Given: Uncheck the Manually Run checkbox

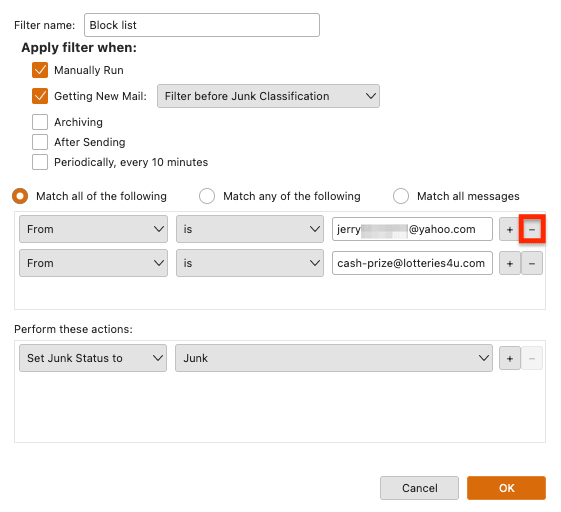Looking at the screenshot, I should click(x=40, y=70).
